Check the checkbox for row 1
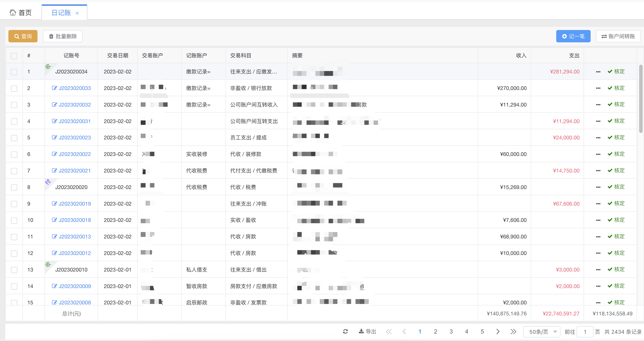This screenshot has width=644, height=341. (x=14, y=72)
